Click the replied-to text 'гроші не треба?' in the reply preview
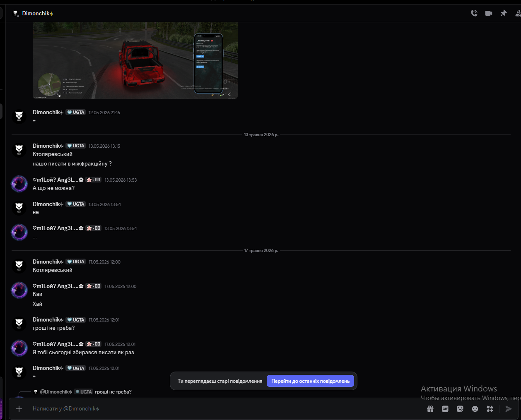This screenshot has height=420, width=521. click(x=113, y=392)
